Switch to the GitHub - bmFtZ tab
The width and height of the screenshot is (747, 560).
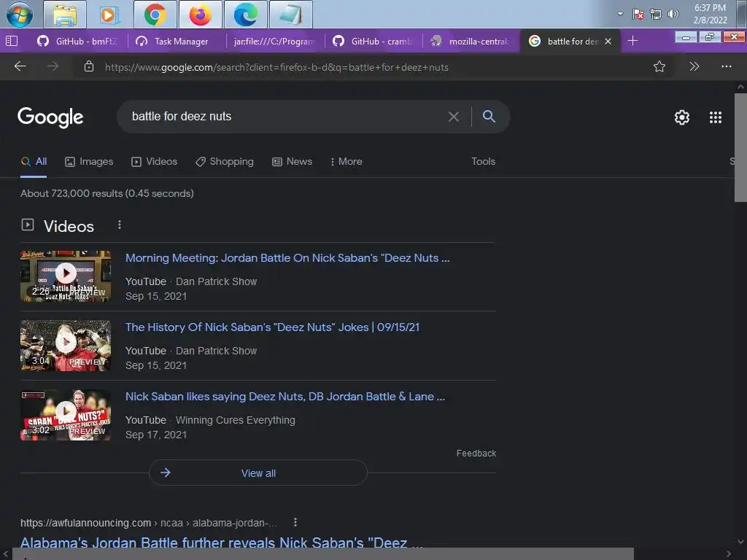pos(77,42)
